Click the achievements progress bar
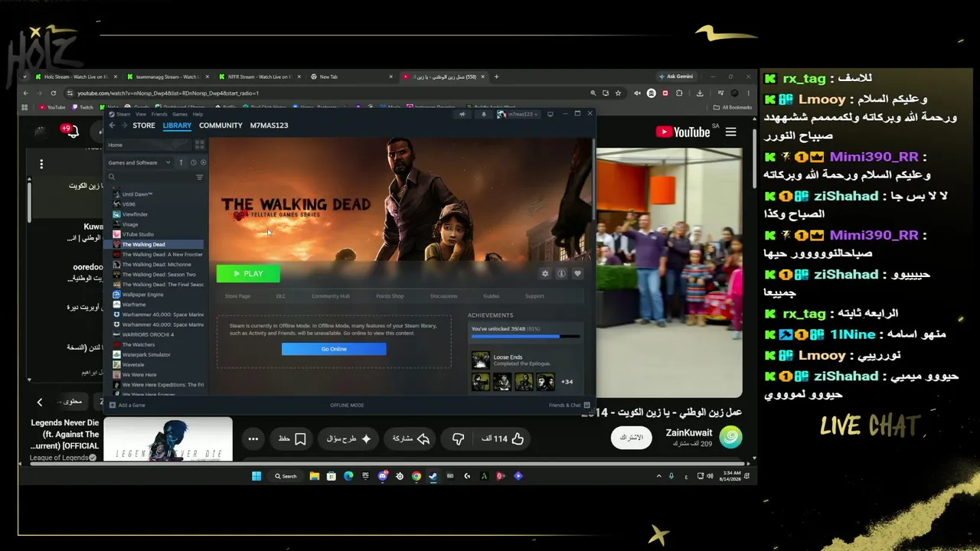980x551 pixels. click(x=525, y=336)
